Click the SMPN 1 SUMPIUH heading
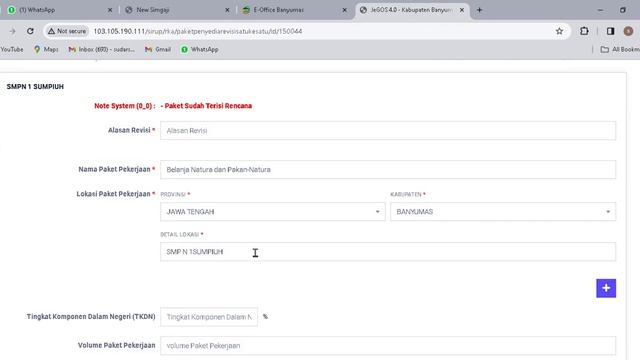Image resolution: width=640 pixels, height=360 pixels. [x=35, y=87]
